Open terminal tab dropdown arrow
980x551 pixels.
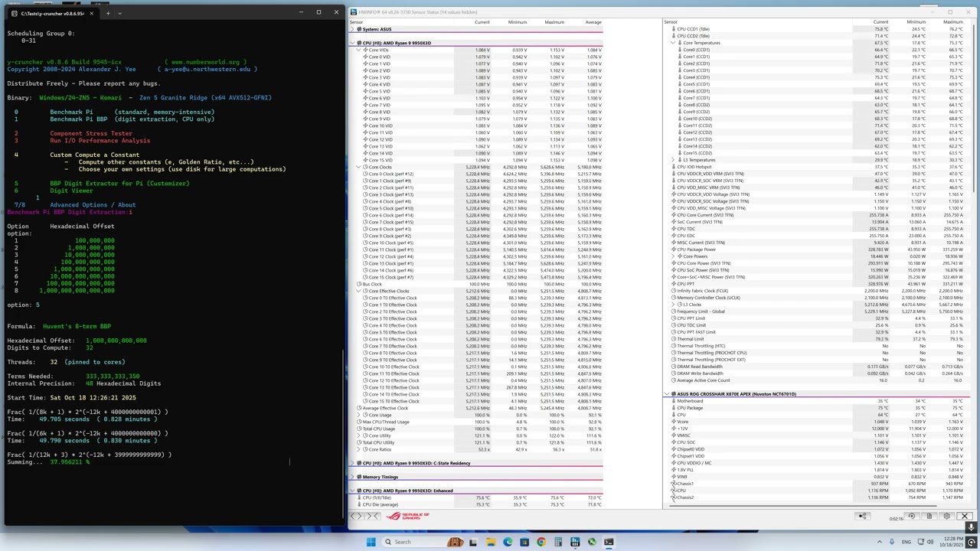(119, 13)
